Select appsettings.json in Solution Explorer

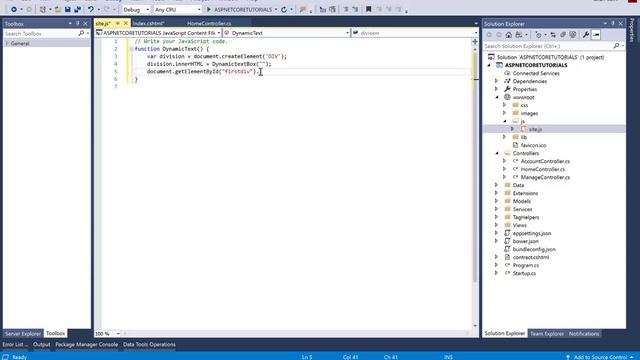532,233
